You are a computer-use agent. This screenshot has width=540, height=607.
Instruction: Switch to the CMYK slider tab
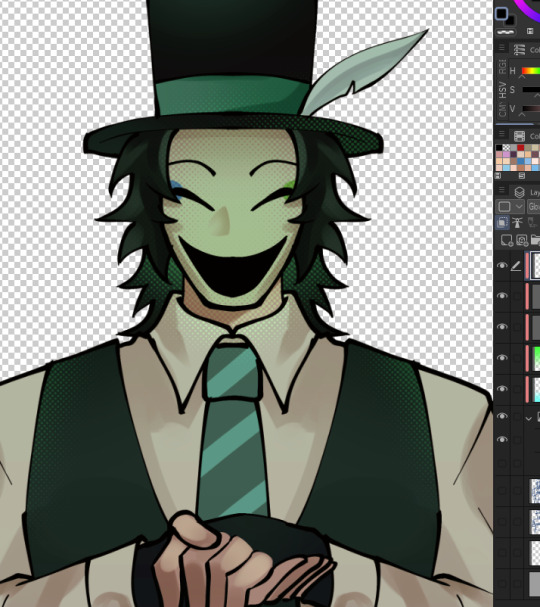click(x=502, y=110)
